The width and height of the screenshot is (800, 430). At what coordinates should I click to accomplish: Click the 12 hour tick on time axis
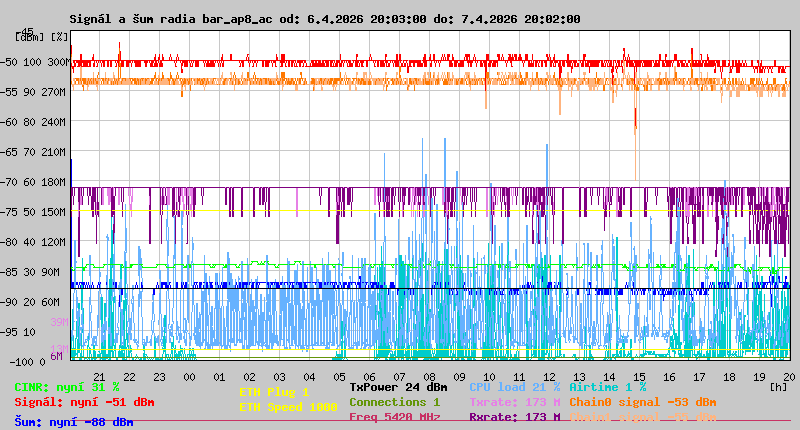549,376
